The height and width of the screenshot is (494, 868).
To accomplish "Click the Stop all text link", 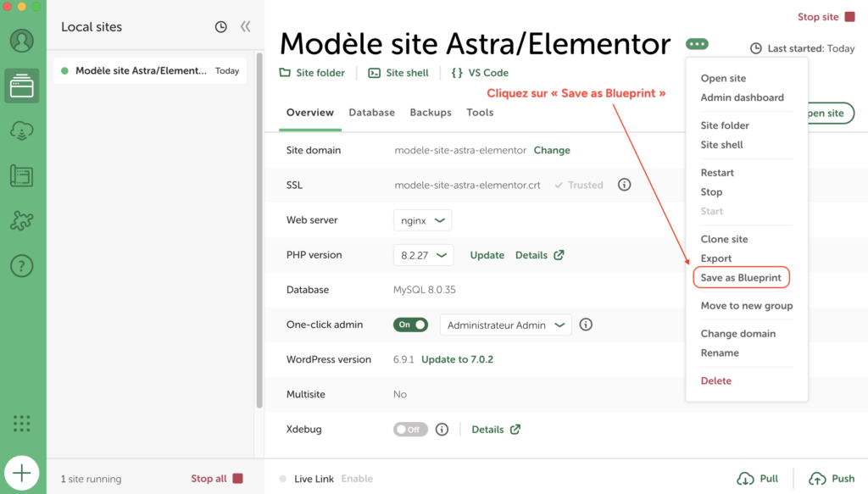I will point(209,479).
